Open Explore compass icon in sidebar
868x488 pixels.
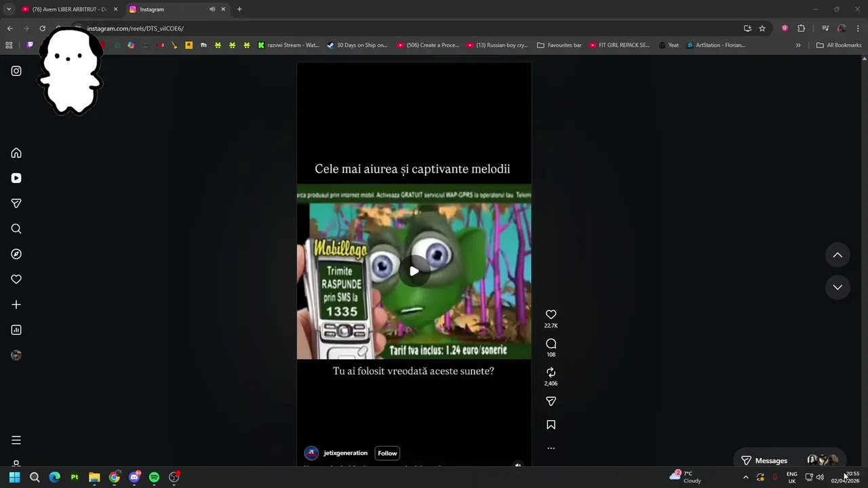point(16,254)
